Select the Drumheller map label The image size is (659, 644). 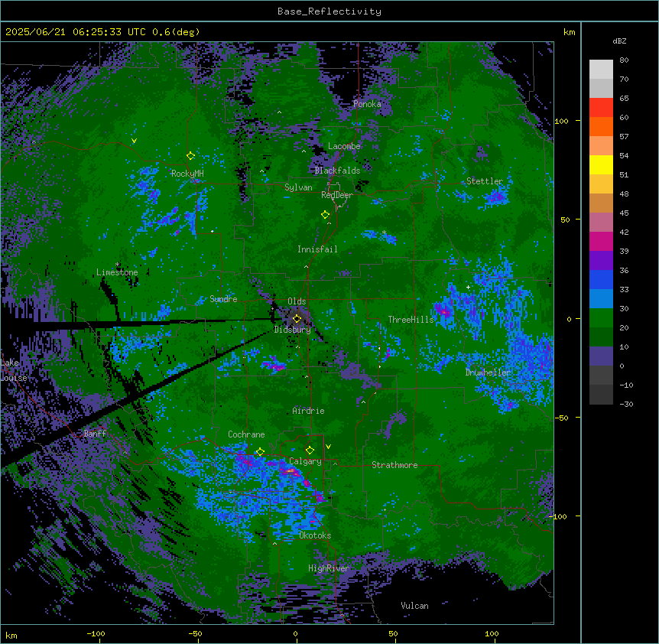point(488,372)
